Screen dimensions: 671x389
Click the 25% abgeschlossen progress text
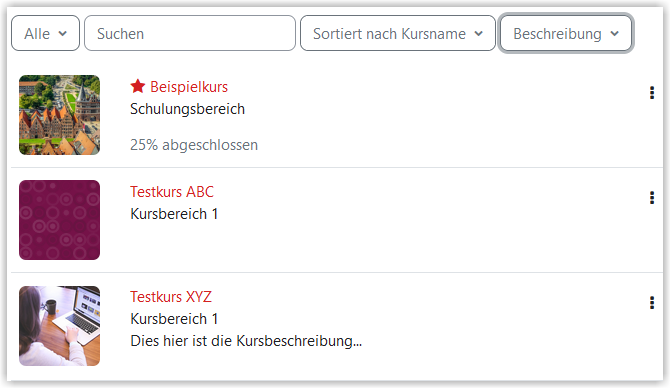point(194,145)
